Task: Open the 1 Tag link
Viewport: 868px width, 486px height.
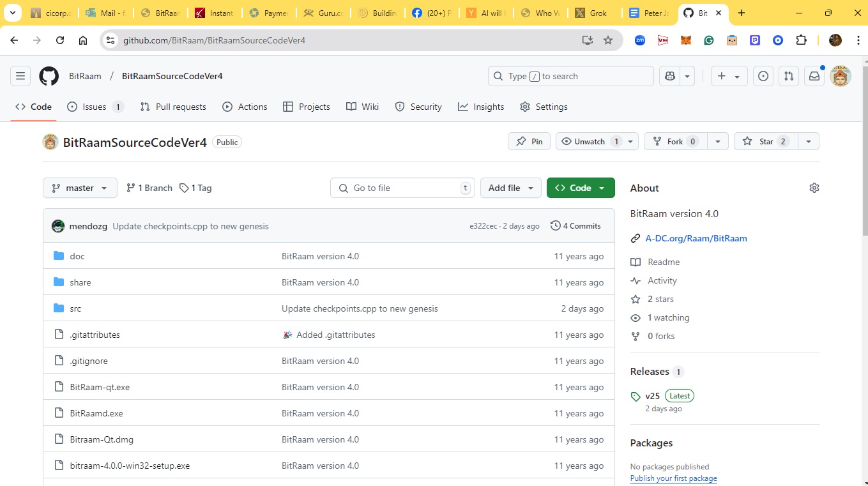Action: pos(195,188)
